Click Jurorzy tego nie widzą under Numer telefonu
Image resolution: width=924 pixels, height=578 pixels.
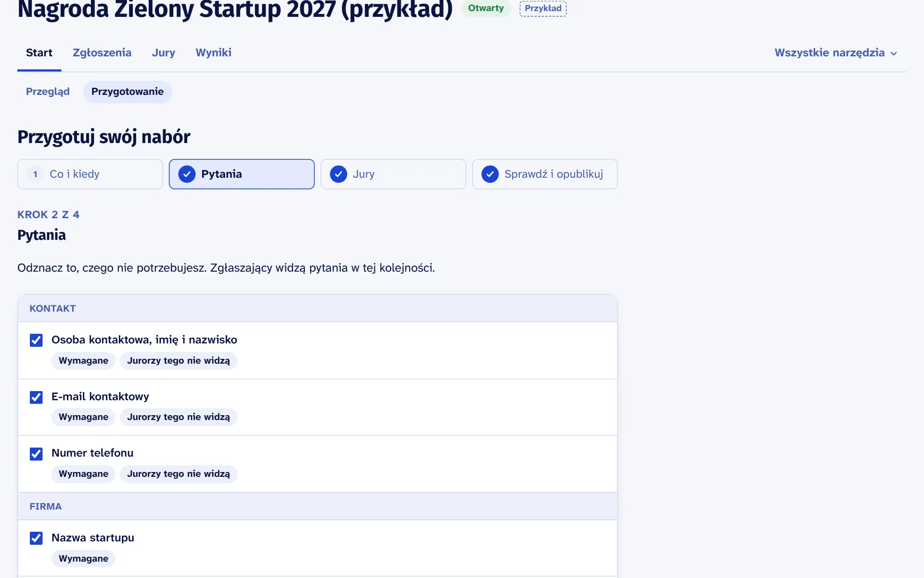point(179,474)
